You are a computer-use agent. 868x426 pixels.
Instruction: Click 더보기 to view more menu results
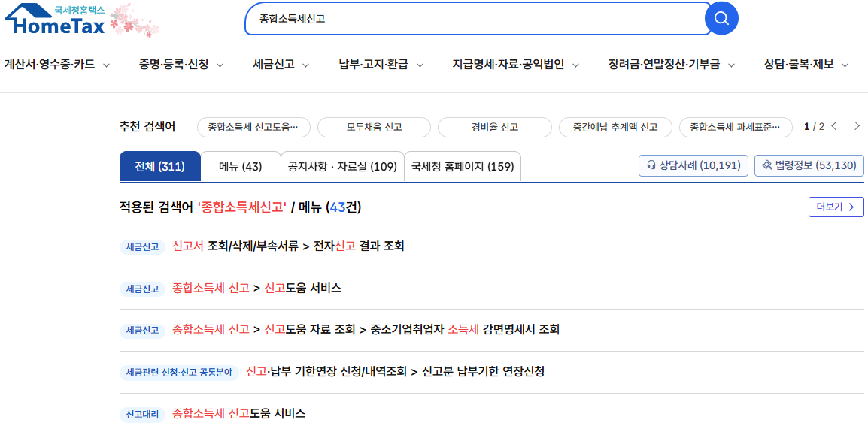[836, 207]
